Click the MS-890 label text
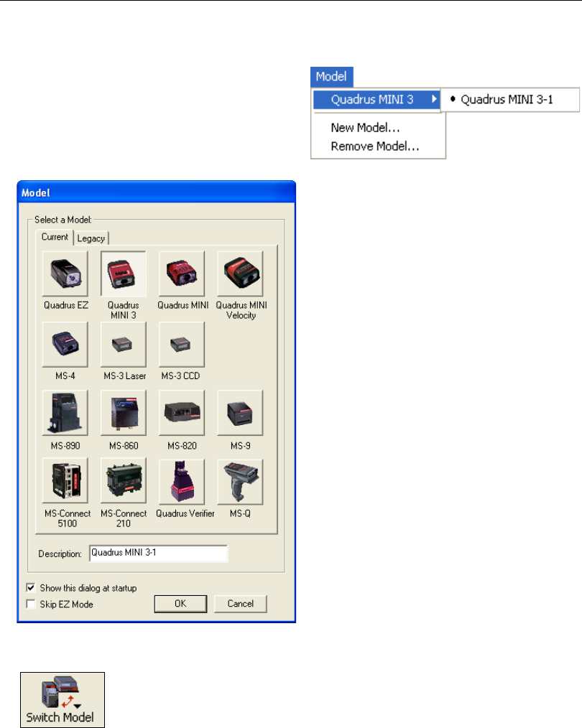This screenshot has height=728, width=582. coord(65,446)
